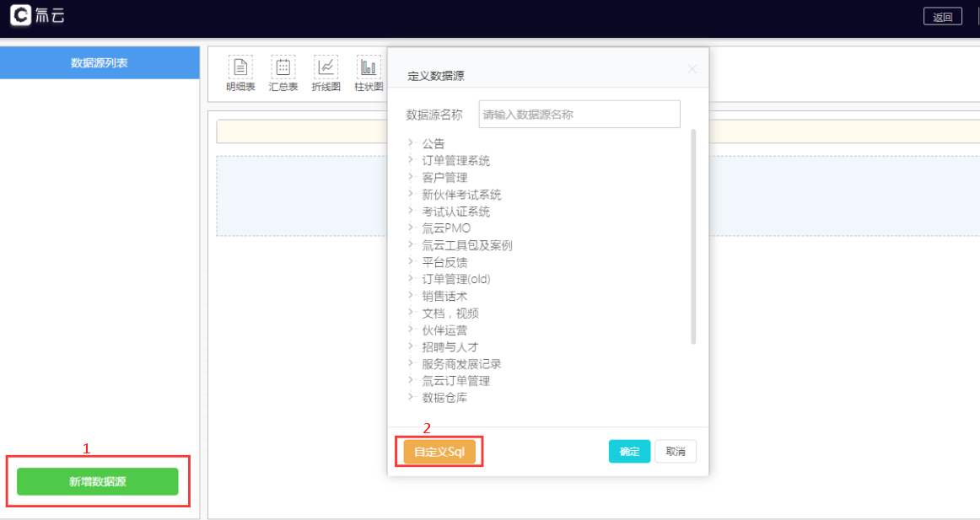Click the 数据源名称 input field

click(579, 115)
